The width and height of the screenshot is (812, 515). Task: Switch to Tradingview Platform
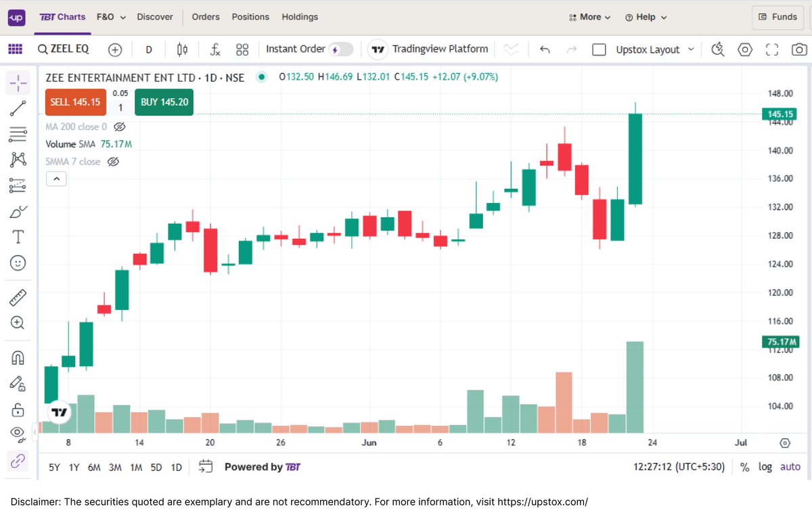(430, 49)
